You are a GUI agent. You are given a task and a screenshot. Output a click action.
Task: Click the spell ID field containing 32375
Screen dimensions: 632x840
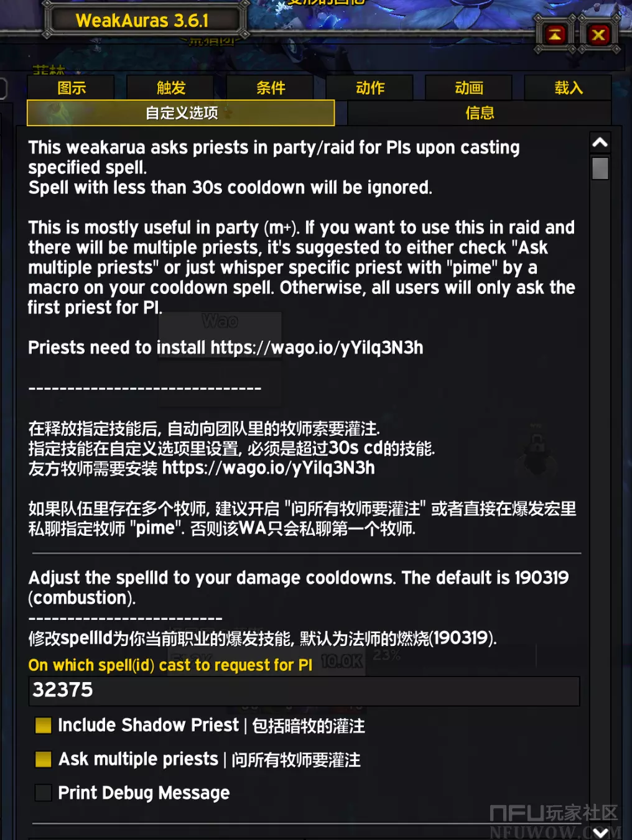[304, 691]
